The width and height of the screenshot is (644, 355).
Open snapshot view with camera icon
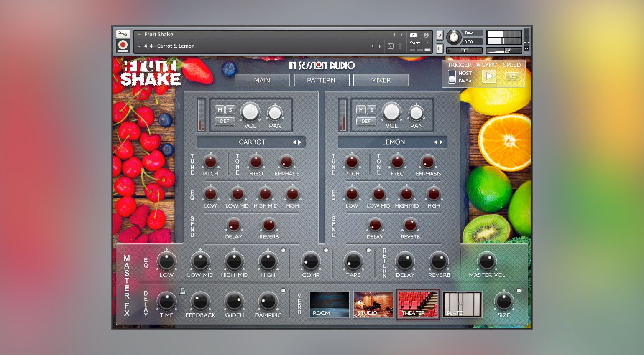pyautogui.click(x=413, y=35)
